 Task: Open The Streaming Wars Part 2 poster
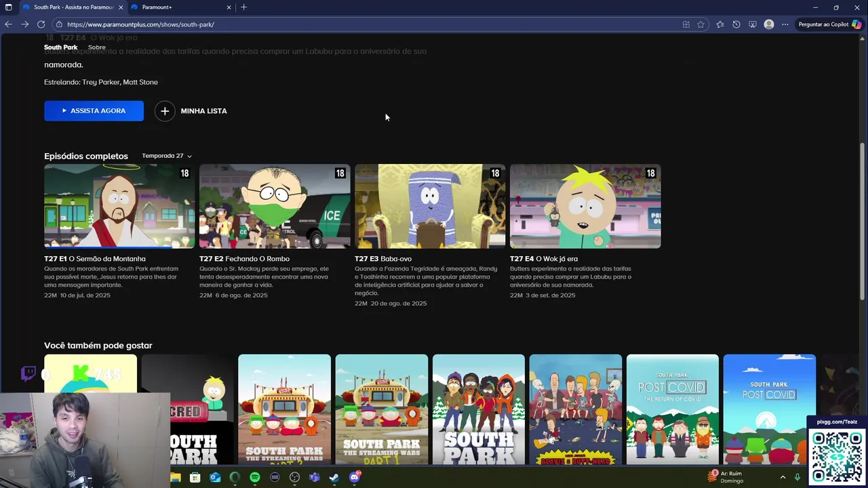click(x=284, y=409)
